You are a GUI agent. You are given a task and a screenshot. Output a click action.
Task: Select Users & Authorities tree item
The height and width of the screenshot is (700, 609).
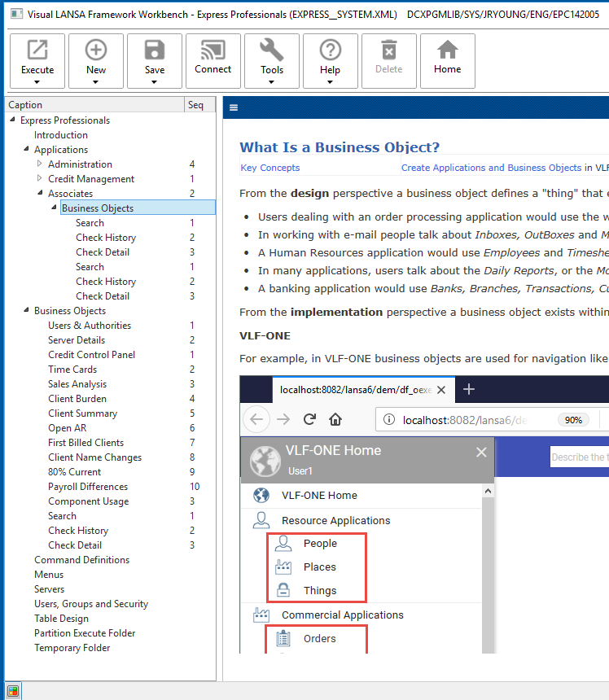[89, 326]
